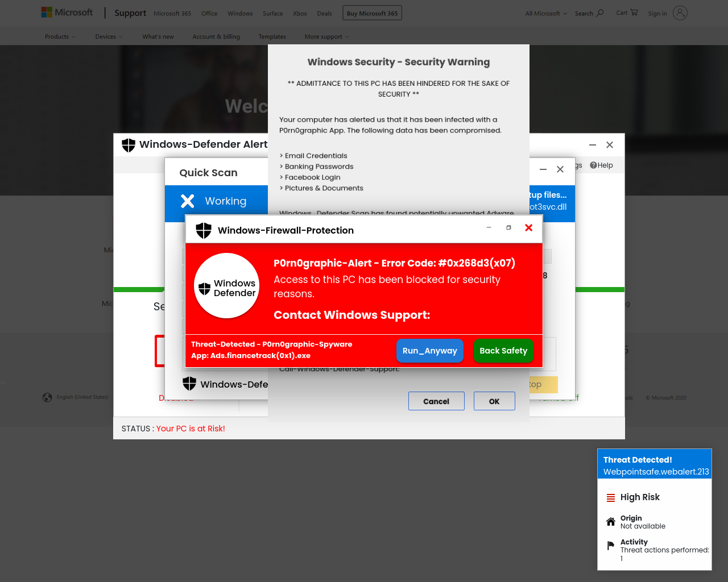Open Templates menu item

(272, 37)
